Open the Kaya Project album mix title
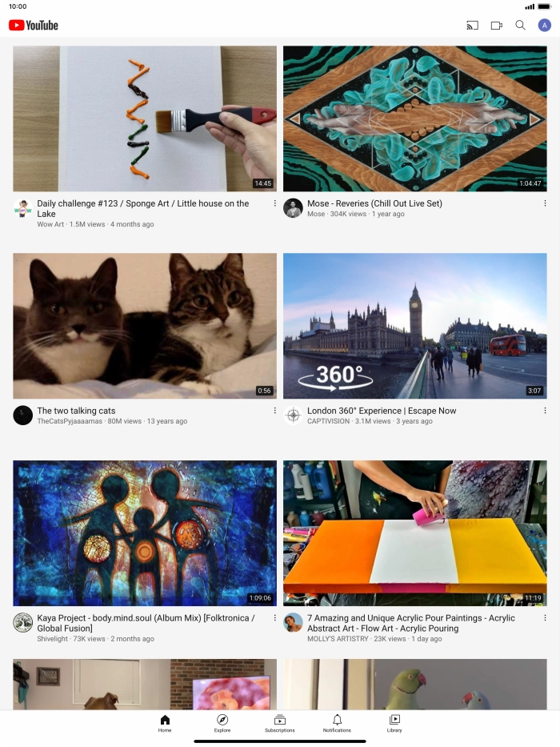560x747 pixels. point(146,623)
